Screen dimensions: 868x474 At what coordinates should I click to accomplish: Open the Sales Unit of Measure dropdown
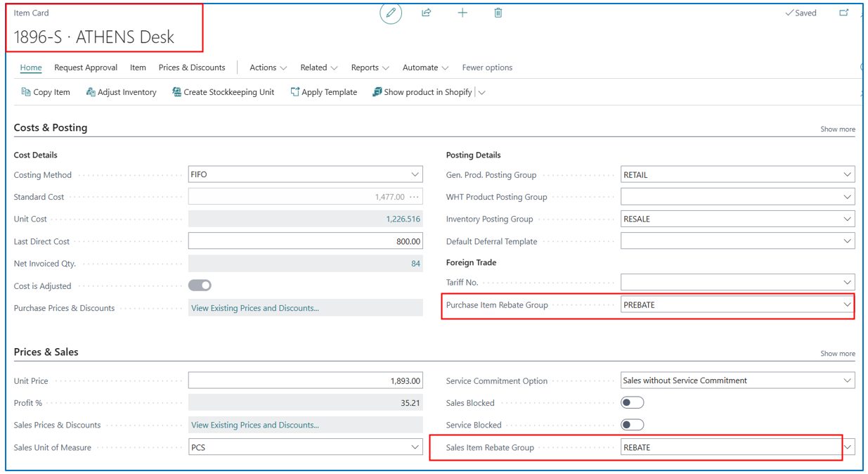point(415,447)
